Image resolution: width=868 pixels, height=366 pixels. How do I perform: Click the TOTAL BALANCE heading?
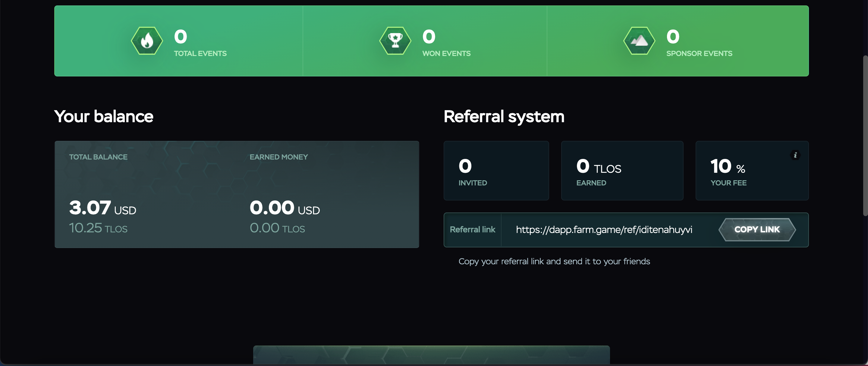tap(98, 157)
